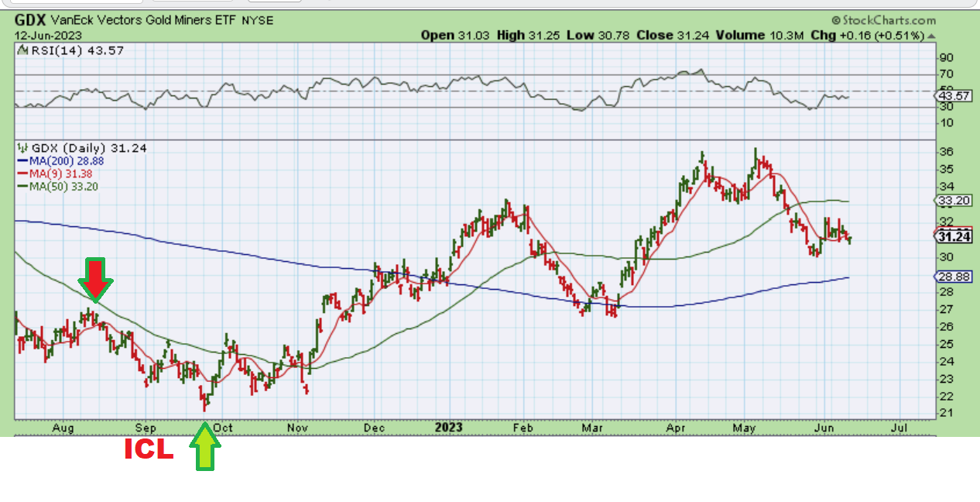The image size is (980, 502).
Task: Click the NYSE exchange label
Action: pyautogui.click(x=259, y=21)
